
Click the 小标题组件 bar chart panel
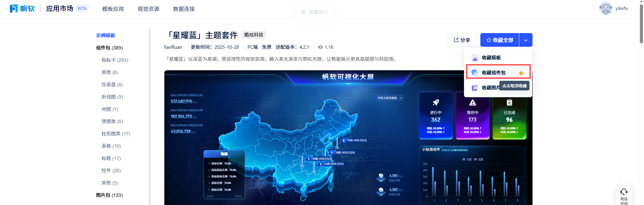click(x=473, y=175)
